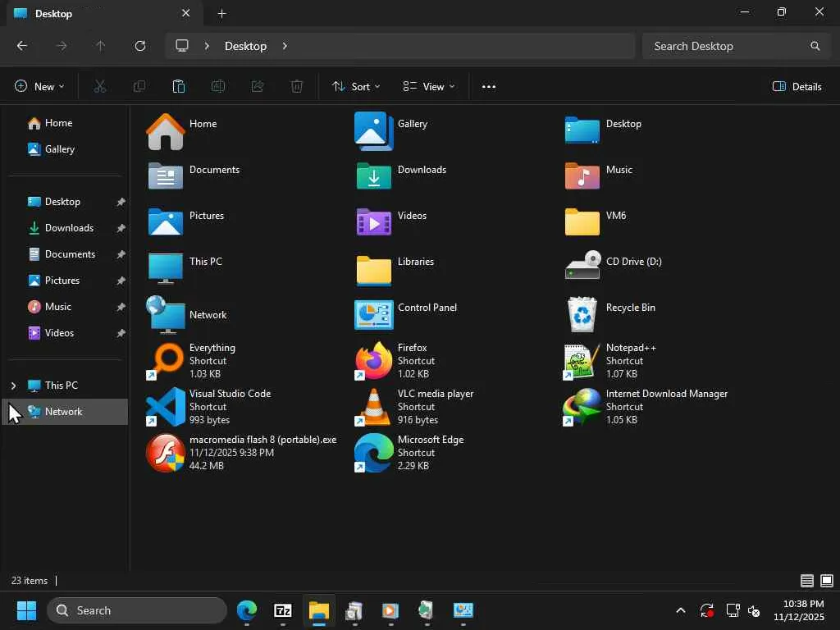Open the New dropdown menu
Image resolution: width=840 pixels, height=630 pixels.
coord(39,86)
